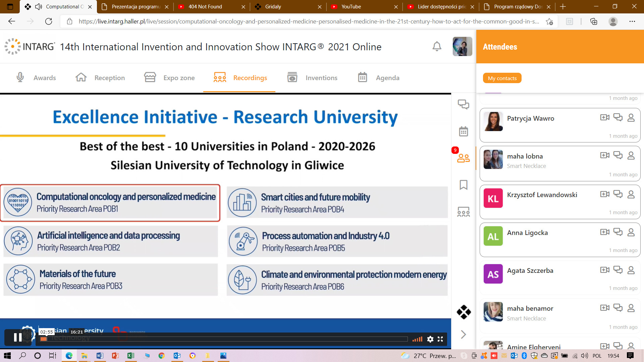Start video call with Patrycja Wawro
The width and height of the screenshot is (644, 362).
click(605, 117)
